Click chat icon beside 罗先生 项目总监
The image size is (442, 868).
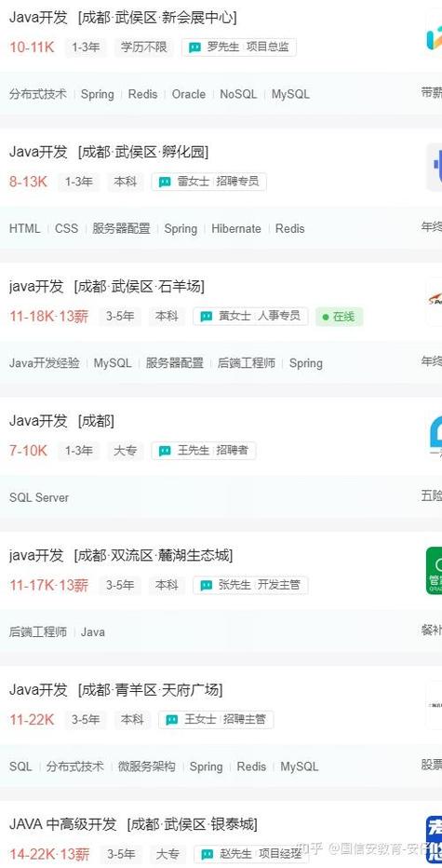pyautogui.click(x=194, y=47)
